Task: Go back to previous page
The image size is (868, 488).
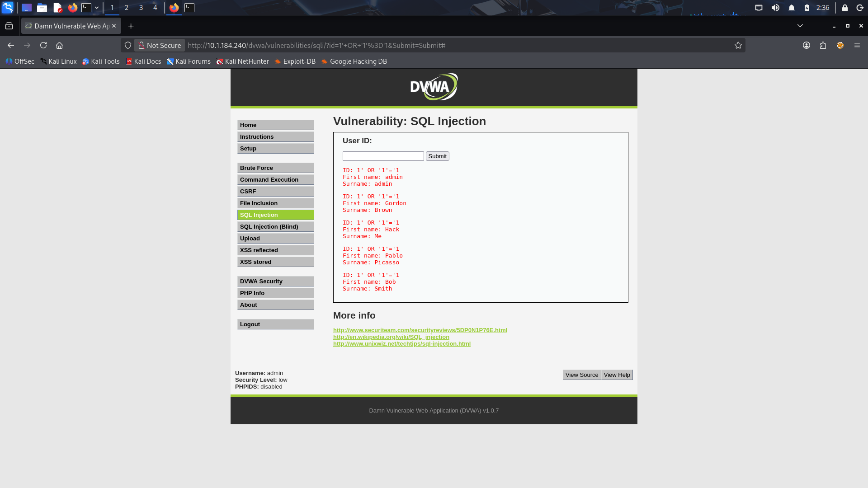Action: pyautogui.click(x=11, y=45)
